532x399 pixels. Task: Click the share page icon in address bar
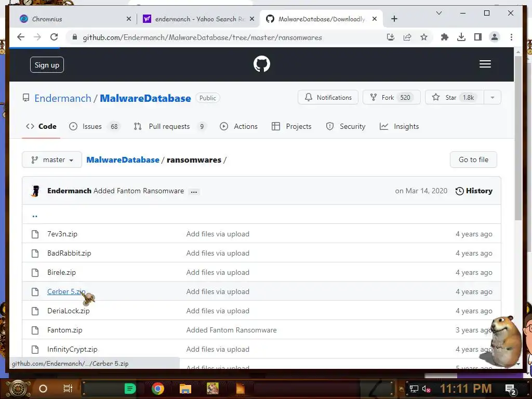click(x=407, y=37)
